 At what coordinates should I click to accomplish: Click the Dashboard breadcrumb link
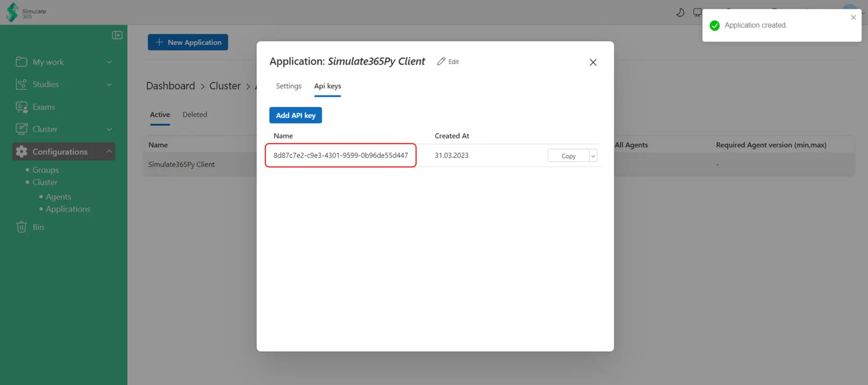[170, 86]
